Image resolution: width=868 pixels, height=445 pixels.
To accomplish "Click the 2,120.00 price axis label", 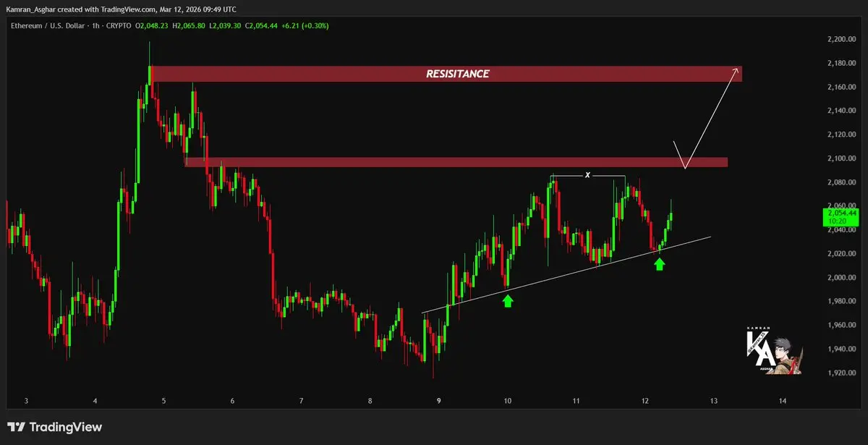I will pos(843,135).
